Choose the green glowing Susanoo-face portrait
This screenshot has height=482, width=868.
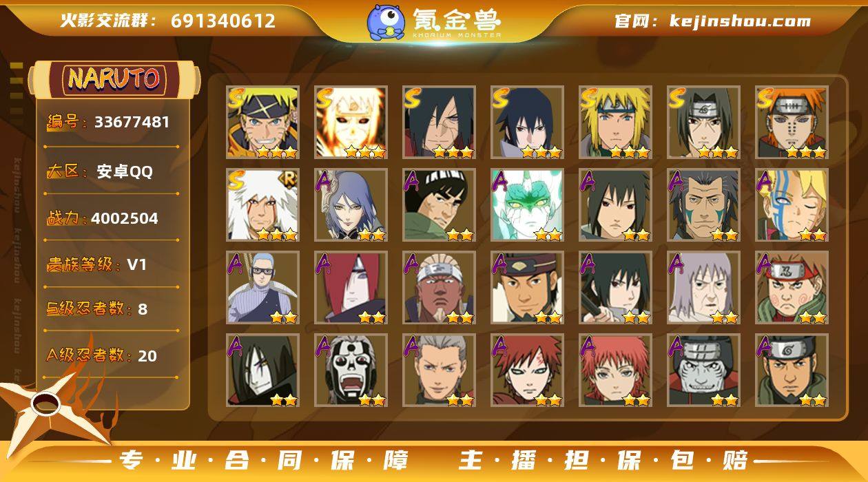[528, 205]
